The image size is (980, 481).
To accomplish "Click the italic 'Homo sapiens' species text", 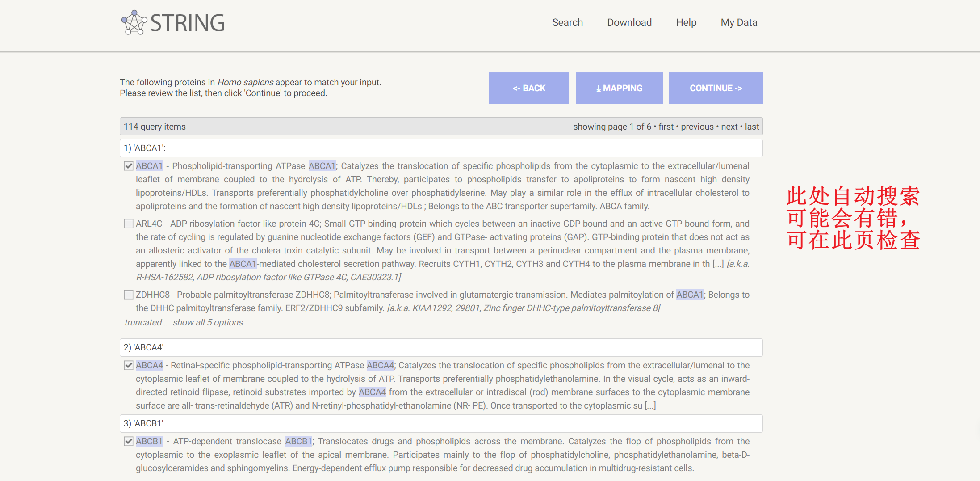I will coord(245,82).
